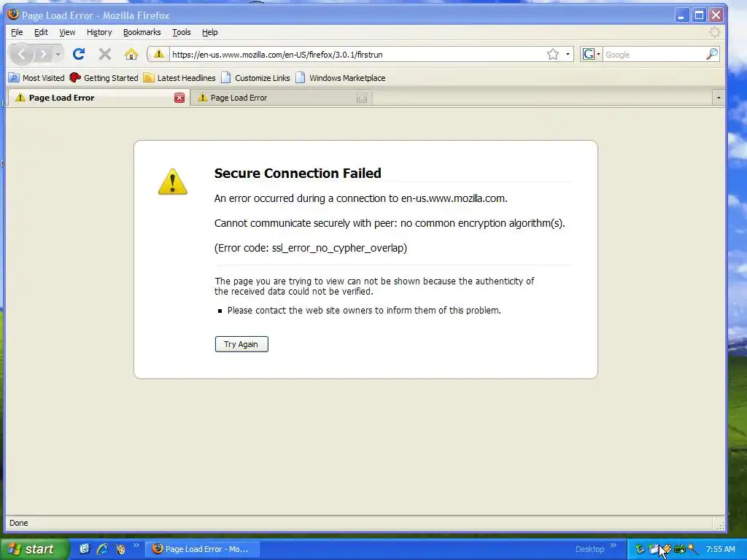Screen dimensions: 747x560
Task: Launch the third Quick Launch icon
Action: (x=120, y=549)
